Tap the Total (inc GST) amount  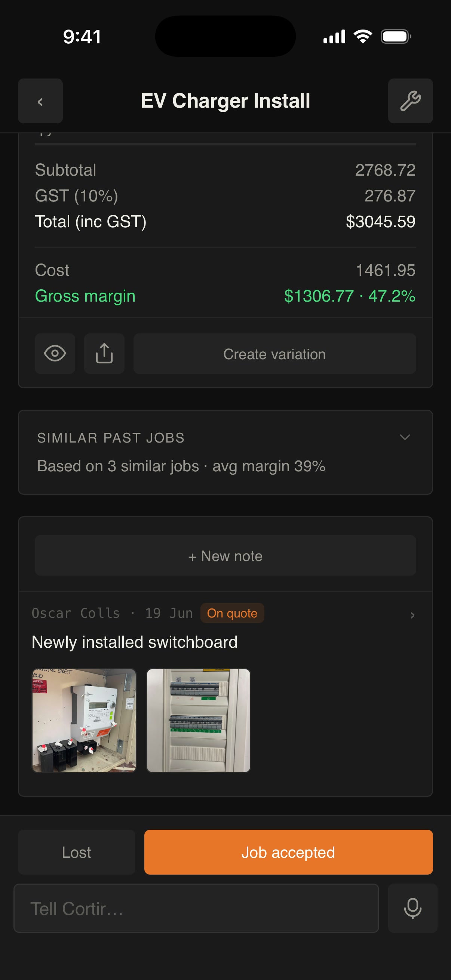click(381, 222)
